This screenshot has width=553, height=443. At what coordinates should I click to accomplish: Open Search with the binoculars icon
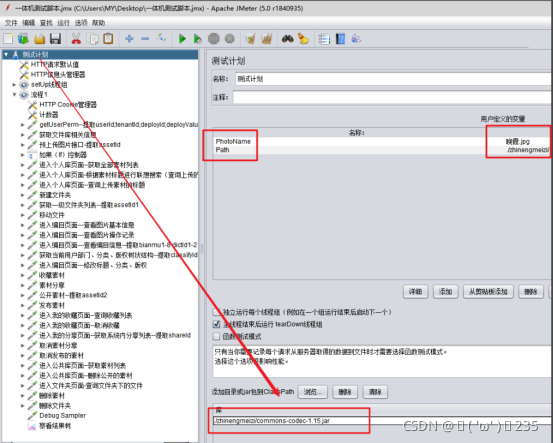pos(287,38)
